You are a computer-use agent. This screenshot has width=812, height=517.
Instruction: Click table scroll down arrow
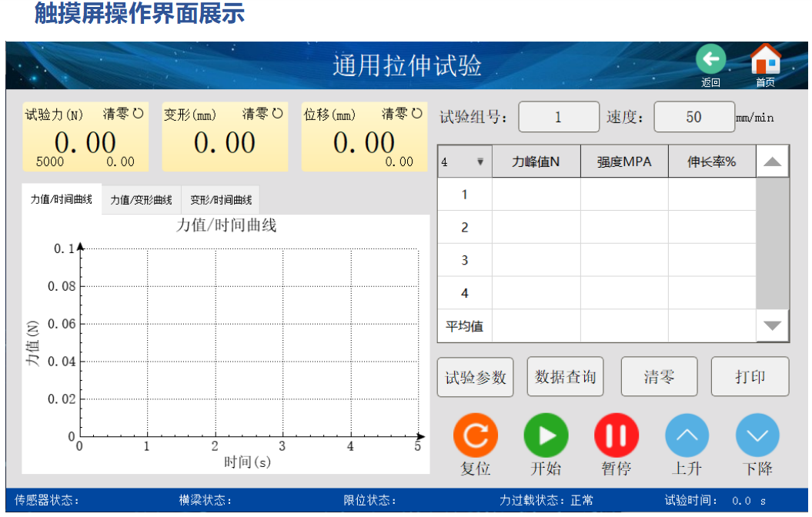[x=772, y=325]
